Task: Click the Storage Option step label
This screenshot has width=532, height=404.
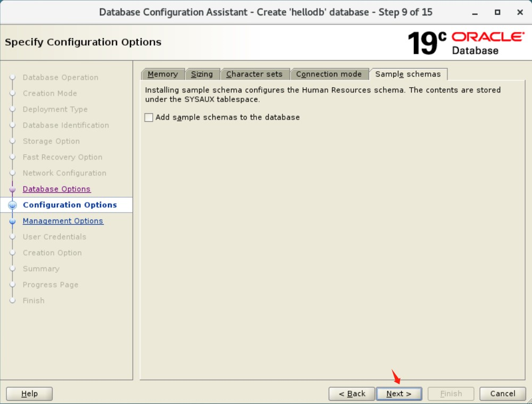Action: pyautogui.click(x=51, y=141)
